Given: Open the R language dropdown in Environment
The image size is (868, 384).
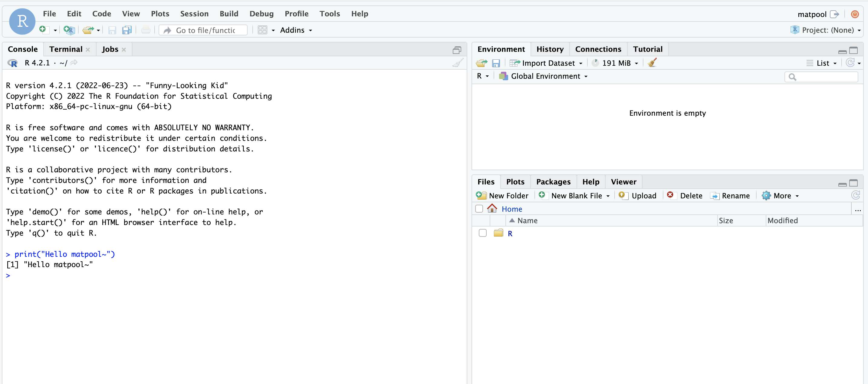Looking at the screenshot, I should 483,76.
